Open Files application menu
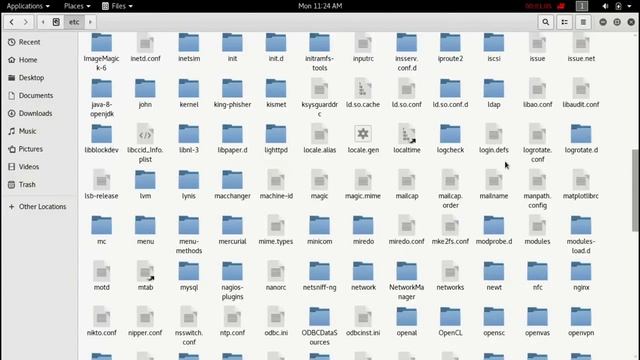 coord(117,6)
